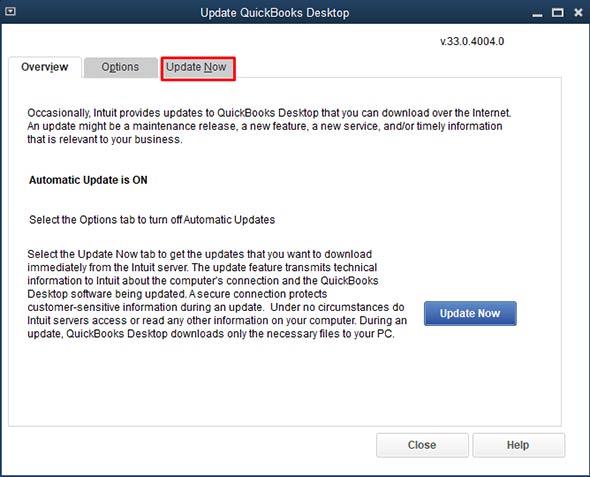Select the Update Now tab

tap(198, 68)
